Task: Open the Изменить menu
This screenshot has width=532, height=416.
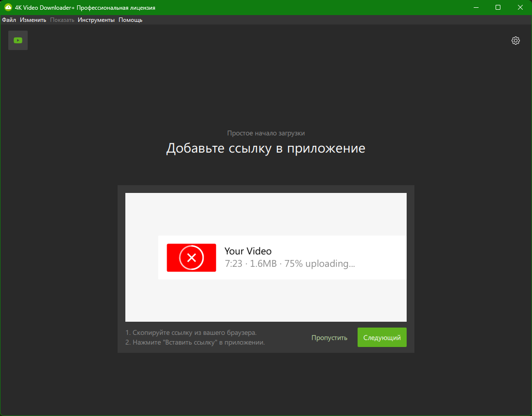Action: tap(33, 20)
